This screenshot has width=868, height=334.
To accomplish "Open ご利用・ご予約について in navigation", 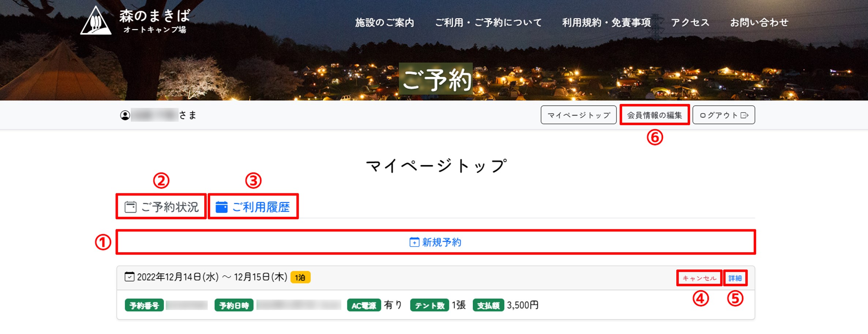I will (488, 23).
